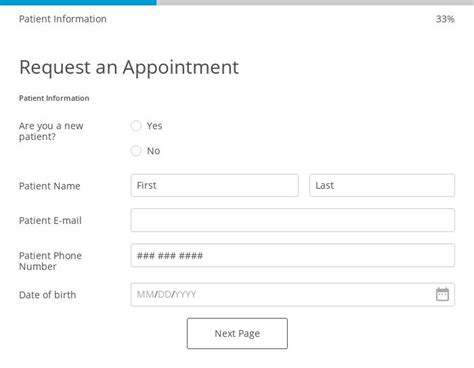Click the 33% progress indicator text

445,19
